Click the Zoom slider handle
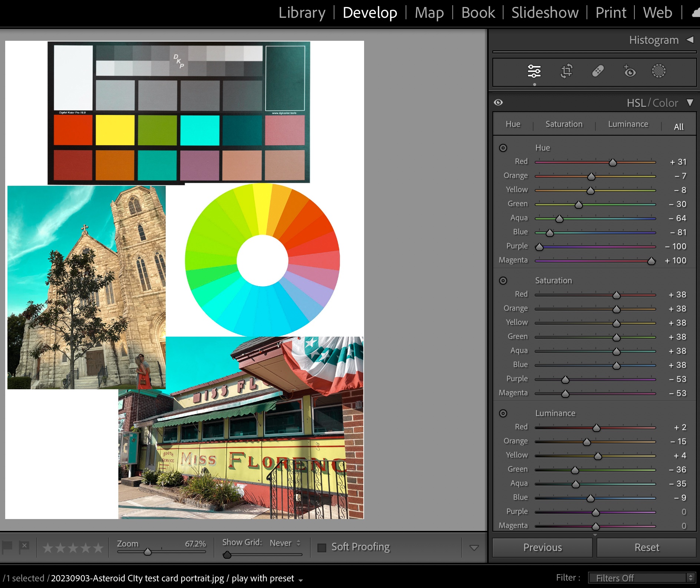Image resolution: width=700 pixels, height=588 pixels. (x=148, y=552)
